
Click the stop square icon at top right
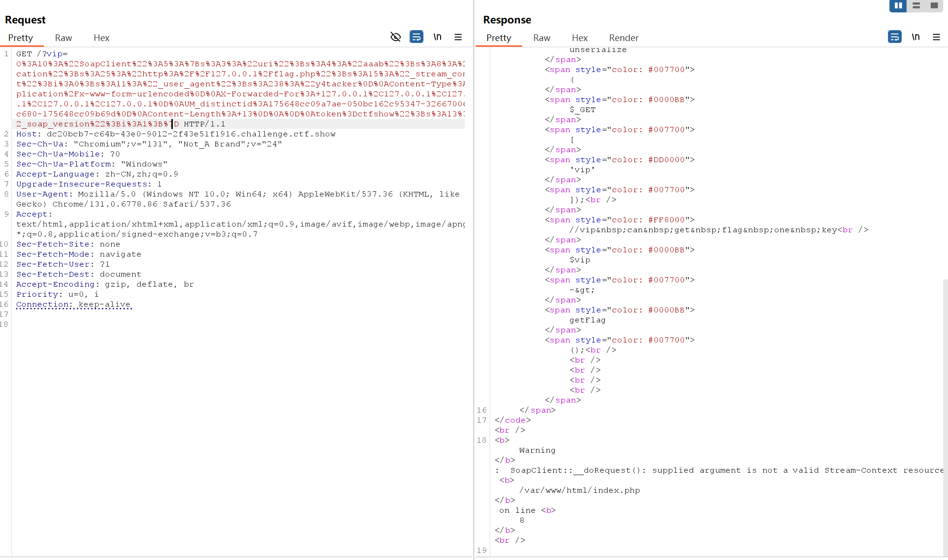(934, 6)
